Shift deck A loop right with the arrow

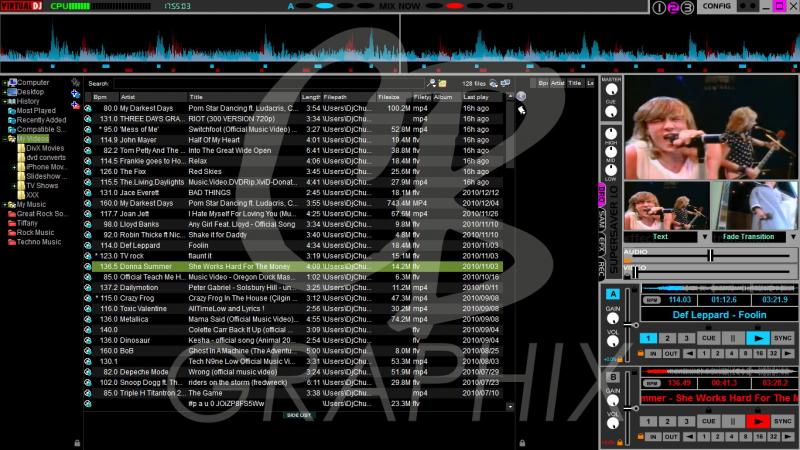click(x=788, y=353)
